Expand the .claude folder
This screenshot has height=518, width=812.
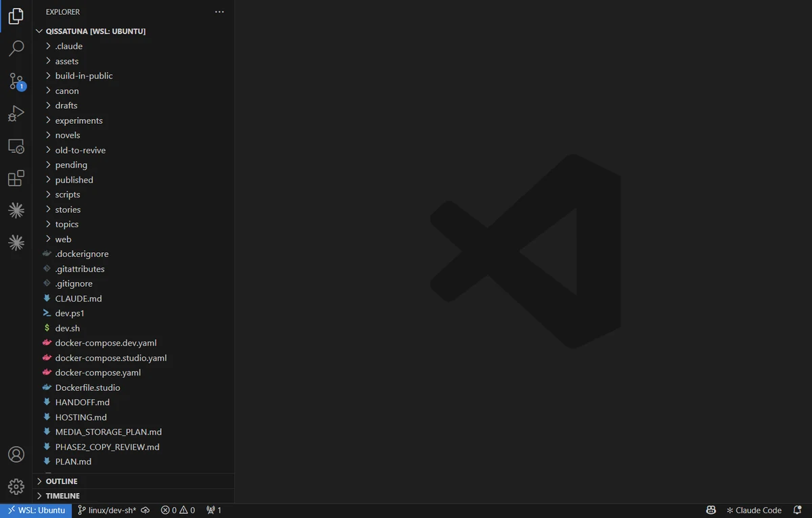(x=133, y=46)
